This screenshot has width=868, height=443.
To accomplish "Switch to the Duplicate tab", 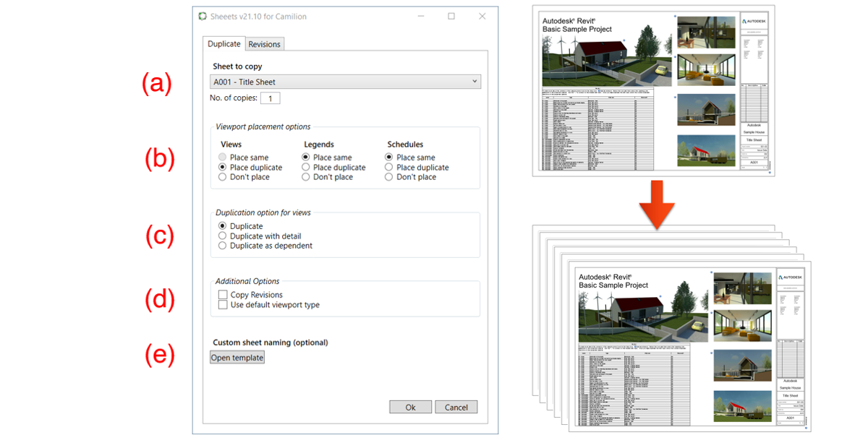I will (x=224, y=44).
